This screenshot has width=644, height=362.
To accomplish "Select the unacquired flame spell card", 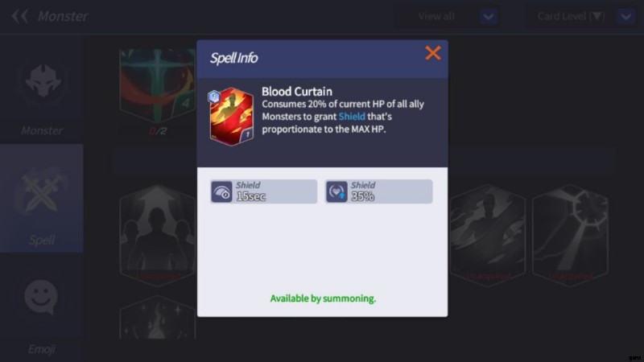I will (158, 318).
